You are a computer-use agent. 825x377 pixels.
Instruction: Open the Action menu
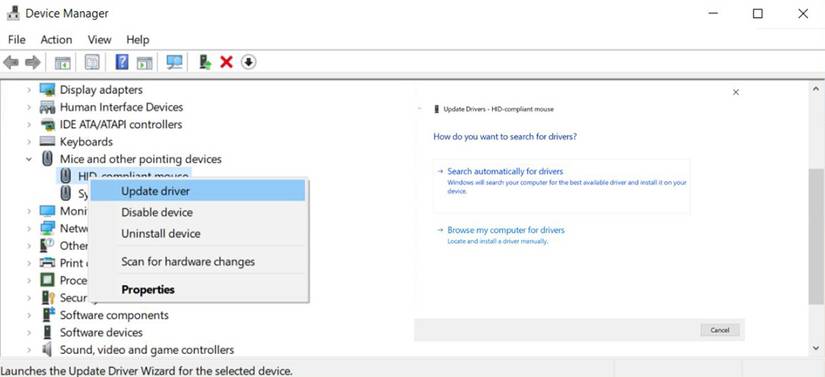(x=56, y=40)
